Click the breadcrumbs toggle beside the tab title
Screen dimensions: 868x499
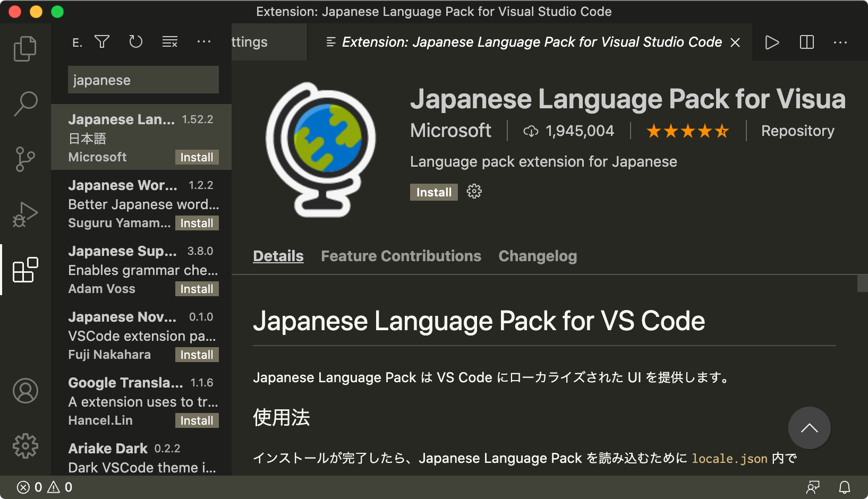pos(330,42)
